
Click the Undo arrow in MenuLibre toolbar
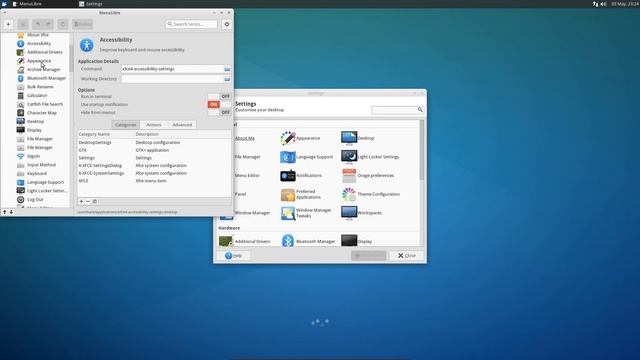point(38,24)
